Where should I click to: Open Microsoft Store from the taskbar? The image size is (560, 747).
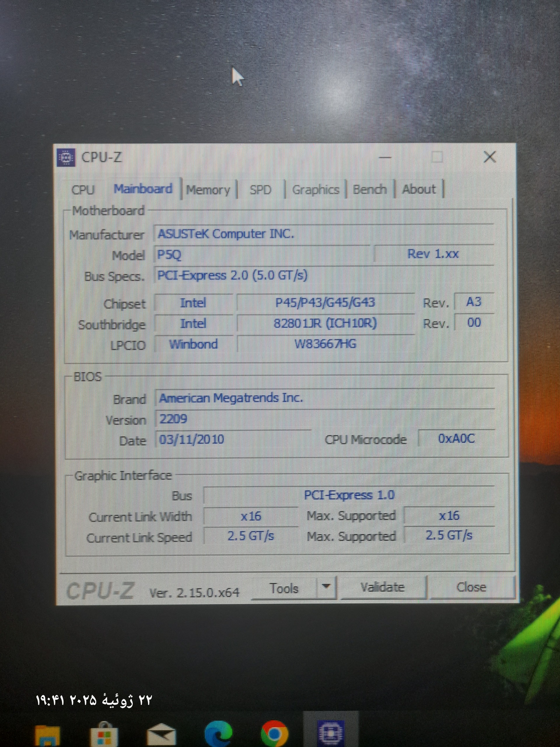pyautogui.click(x=104, y=735)
